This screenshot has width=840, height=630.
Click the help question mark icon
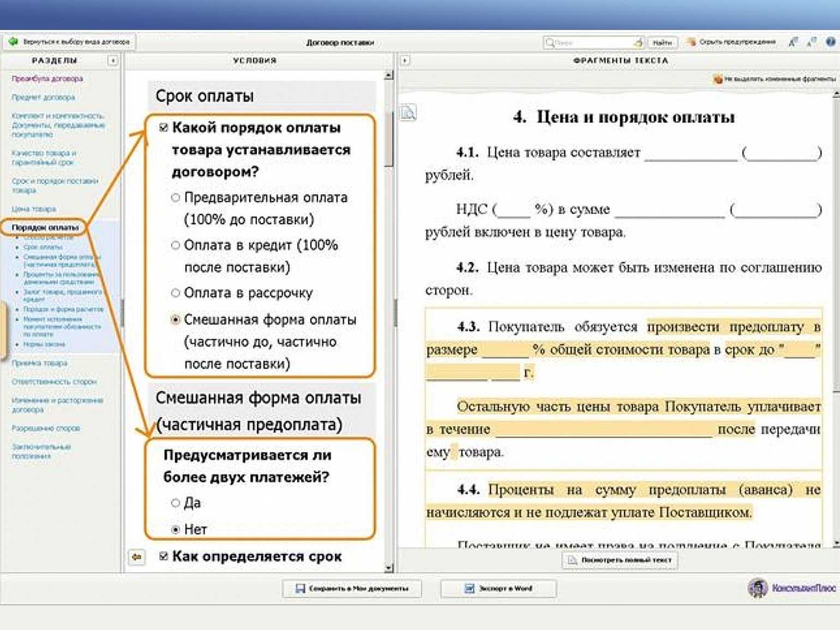pos(830,42)
